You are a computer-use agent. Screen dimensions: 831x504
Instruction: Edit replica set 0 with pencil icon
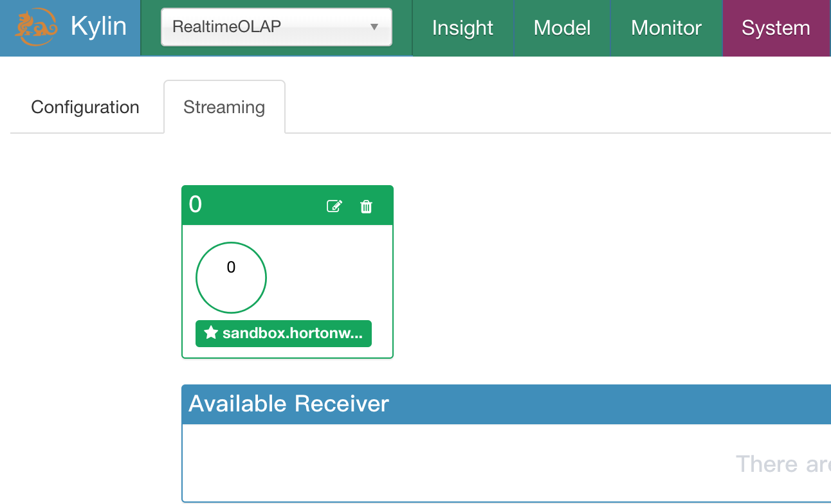coord(334,206)
